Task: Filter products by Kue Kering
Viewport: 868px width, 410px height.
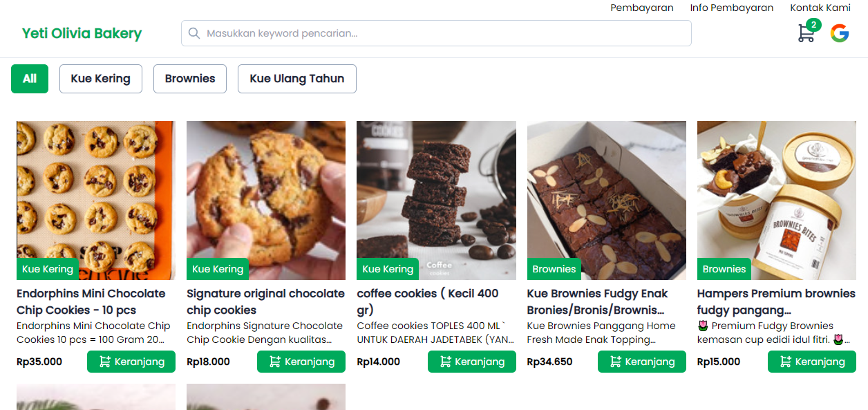Action: [101, 79]
